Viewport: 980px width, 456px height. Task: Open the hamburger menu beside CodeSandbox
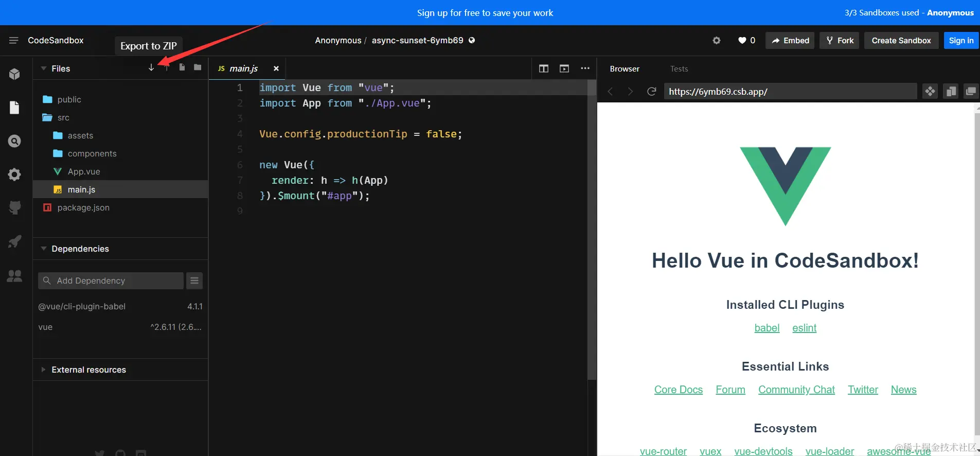14,40
